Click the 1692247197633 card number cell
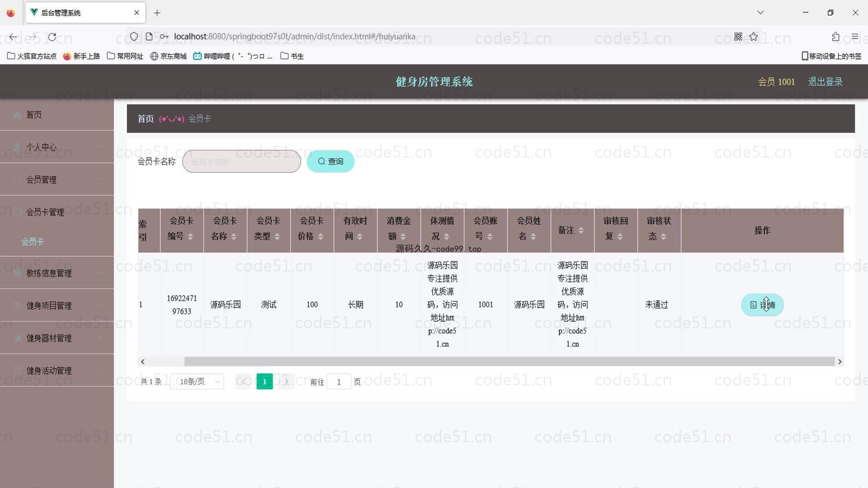Viewport: 868px width, 488px height. point(182,305)
